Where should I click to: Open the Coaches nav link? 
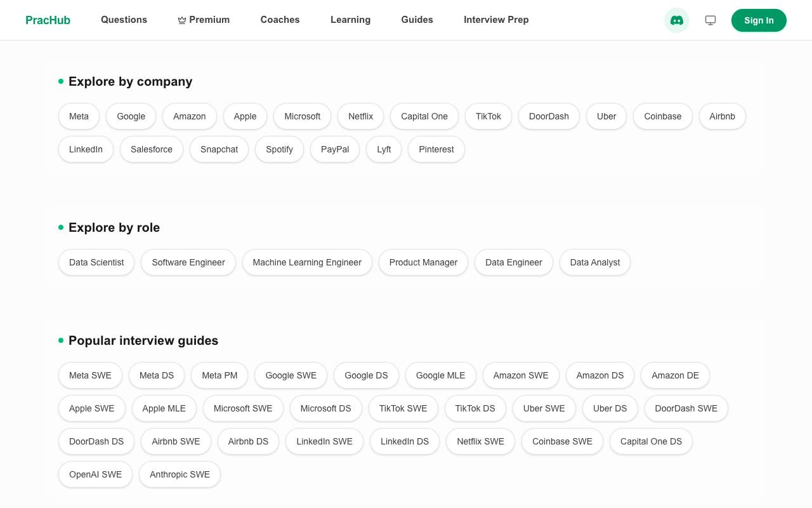point(280,20)
